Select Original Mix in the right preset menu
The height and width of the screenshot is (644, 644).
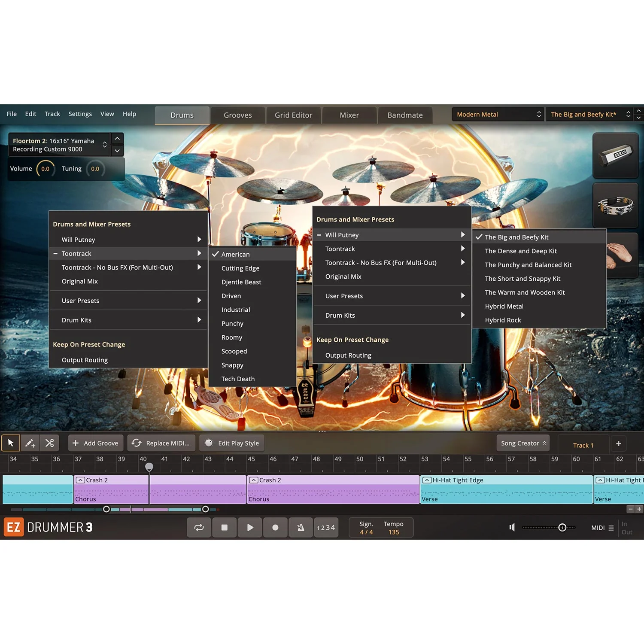coord(392,276)
